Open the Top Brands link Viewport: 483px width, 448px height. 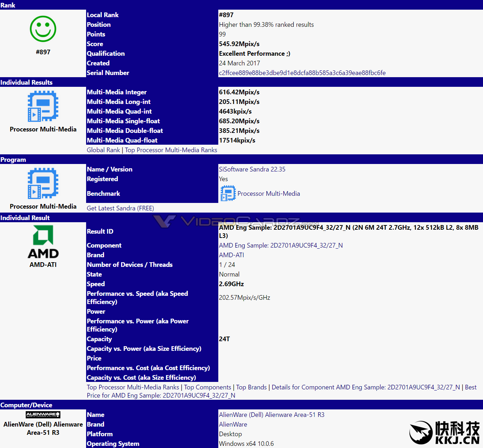tap(252, 387)
